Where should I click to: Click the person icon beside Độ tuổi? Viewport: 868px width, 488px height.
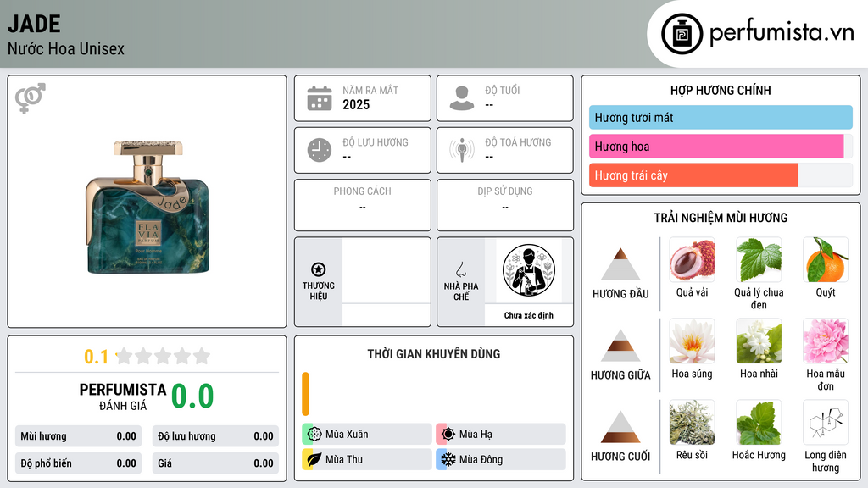click(462, 98)
